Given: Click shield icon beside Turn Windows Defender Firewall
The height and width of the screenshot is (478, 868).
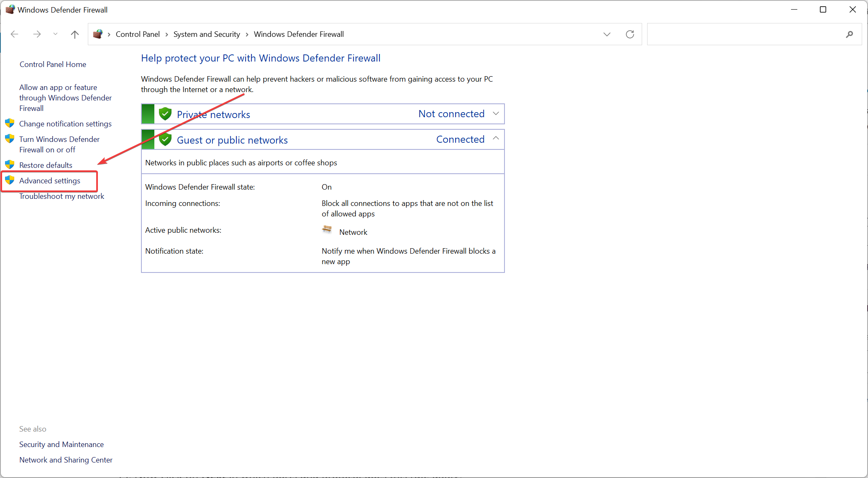Looking at the screenshot, I should pos(10,139).
